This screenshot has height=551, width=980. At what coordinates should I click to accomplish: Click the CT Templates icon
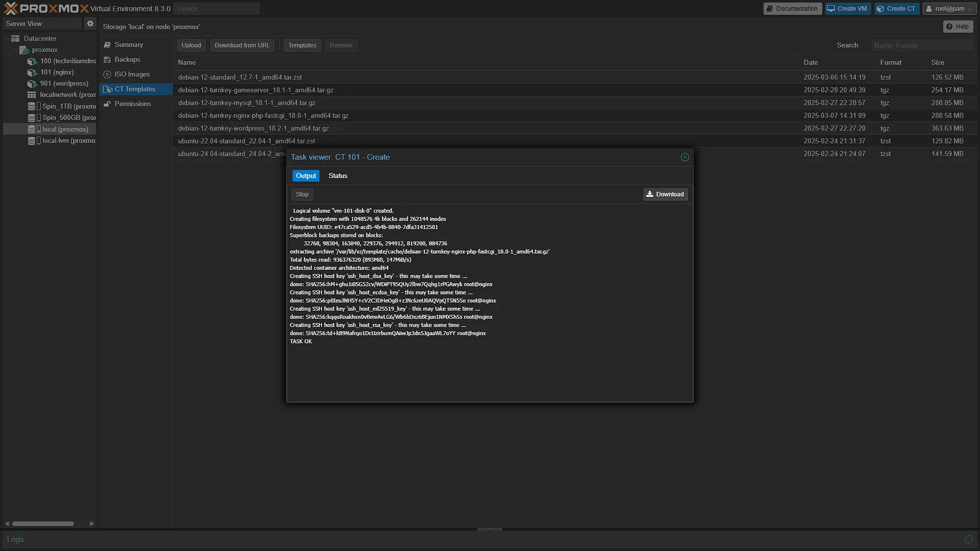tap(108, 89)
